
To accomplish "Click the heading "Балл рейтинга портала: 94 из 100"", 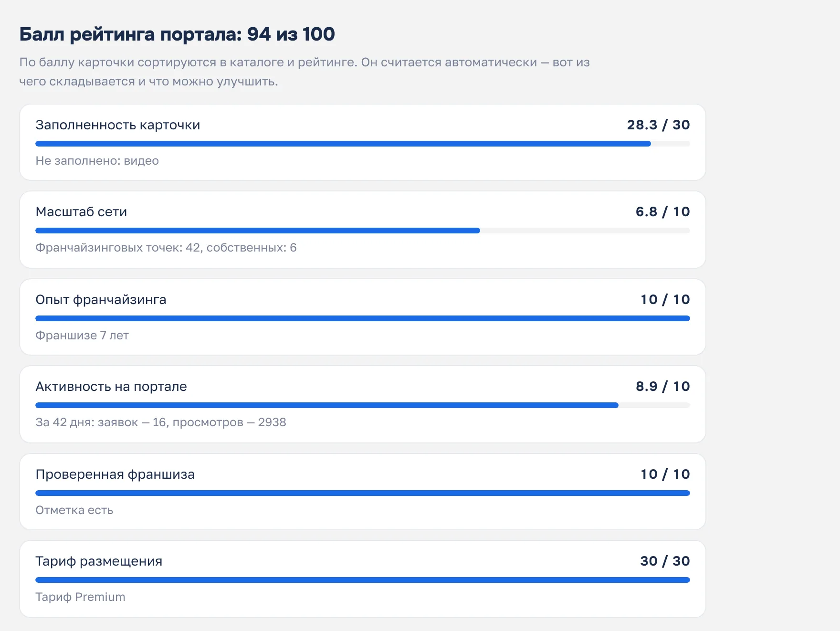I will coord(177,34).
